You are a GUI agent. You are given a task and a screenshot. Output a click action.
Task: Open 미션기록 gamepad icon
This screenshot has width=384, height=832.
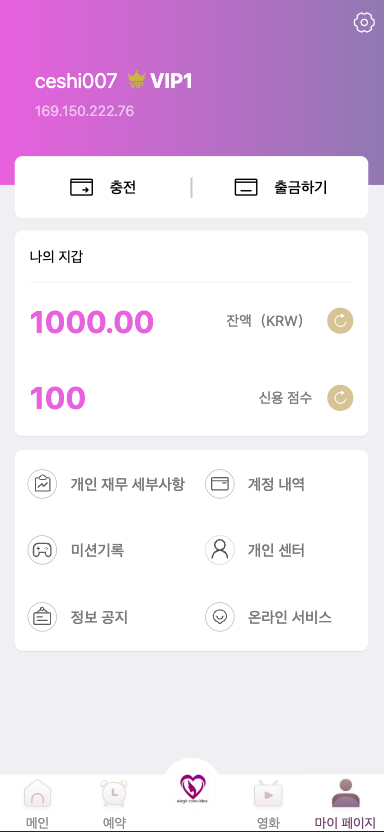point(42,550)
